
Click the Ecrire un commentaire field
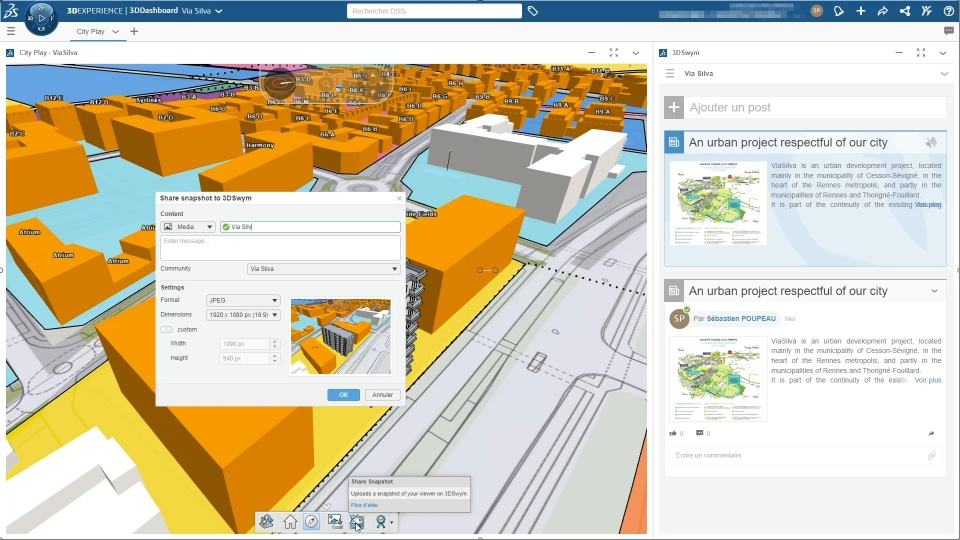(797, 456)
